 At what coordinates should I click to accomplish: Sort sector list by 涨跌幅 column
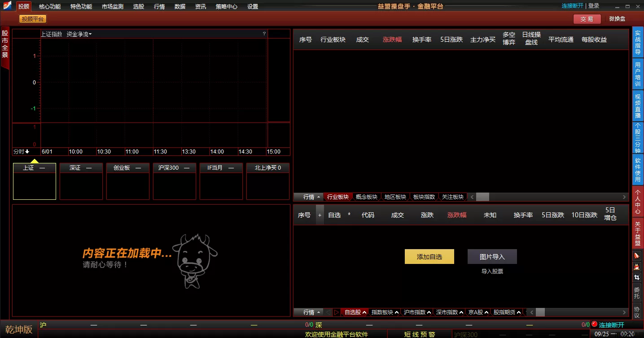392,40
